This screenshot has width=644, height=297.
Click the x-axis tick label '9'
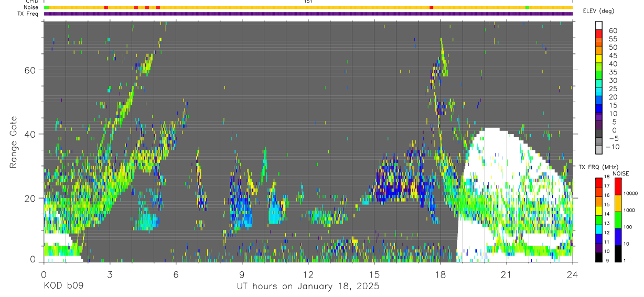242,274
